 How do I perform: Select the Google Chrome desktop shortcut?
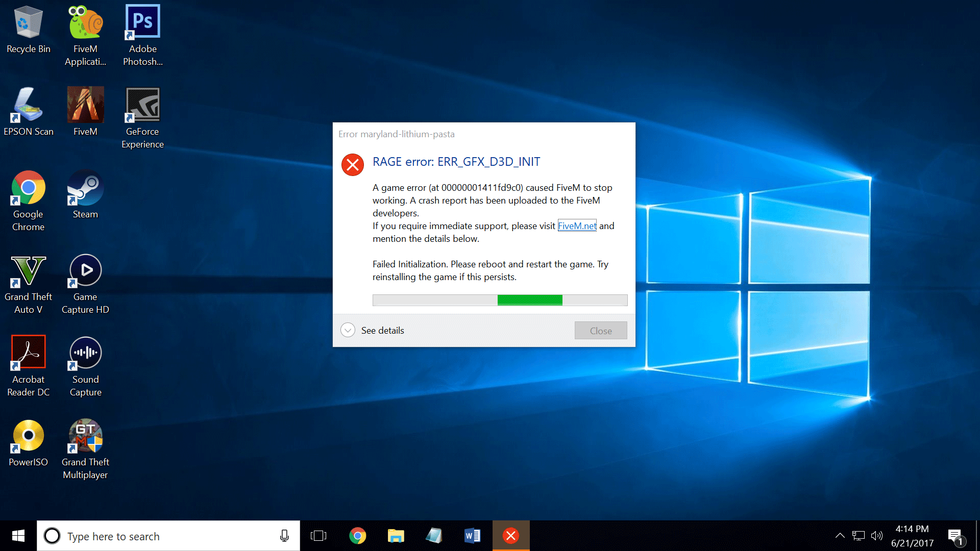tap(29, 201)
